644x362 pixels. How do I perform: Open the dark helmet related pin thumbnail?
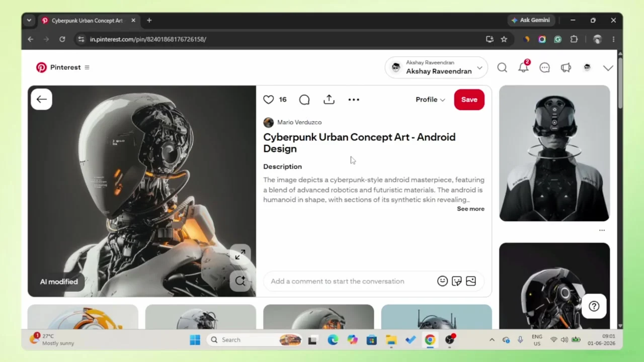pyautogui.click(x=554, y=286)
